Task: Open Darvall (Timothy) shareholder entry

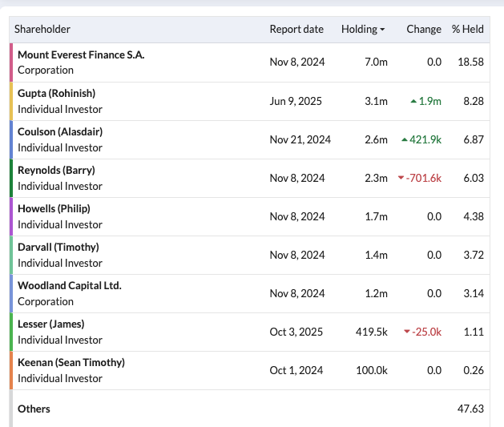Action: [58, 248]
